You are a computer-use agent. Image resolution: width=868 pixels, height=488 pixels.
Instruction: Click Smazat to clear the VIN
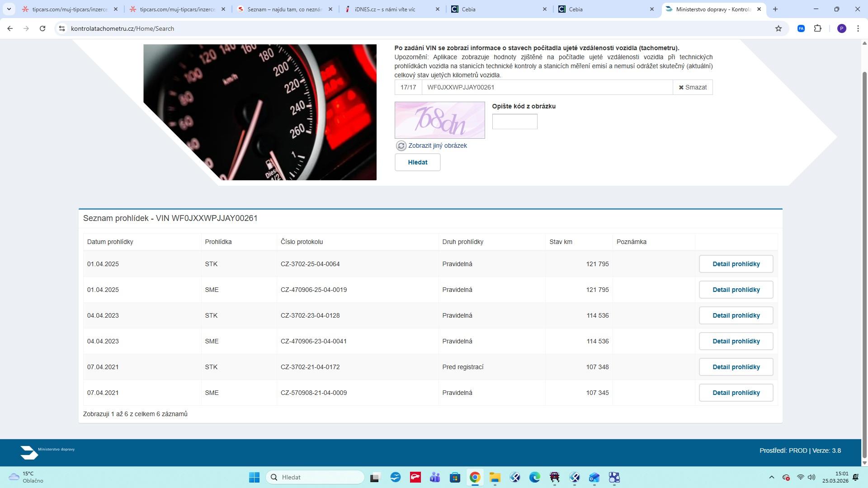click(x=692, y=87)
